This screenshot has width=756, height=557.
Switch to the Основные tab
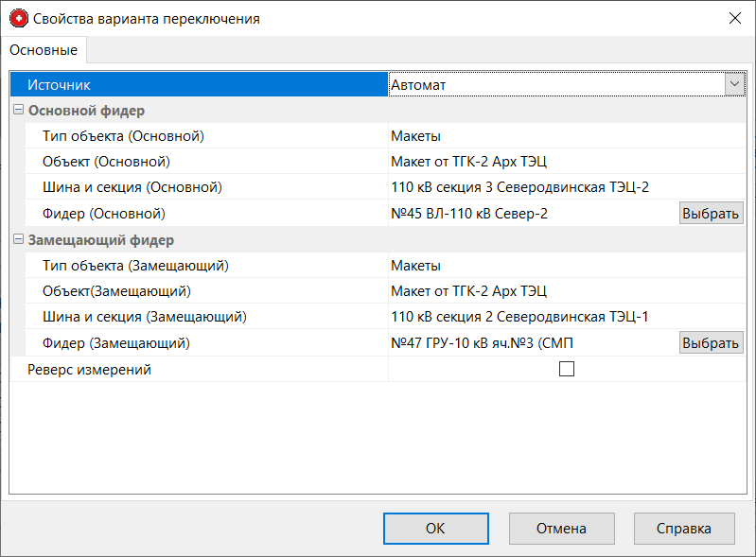tap(44, 50)
